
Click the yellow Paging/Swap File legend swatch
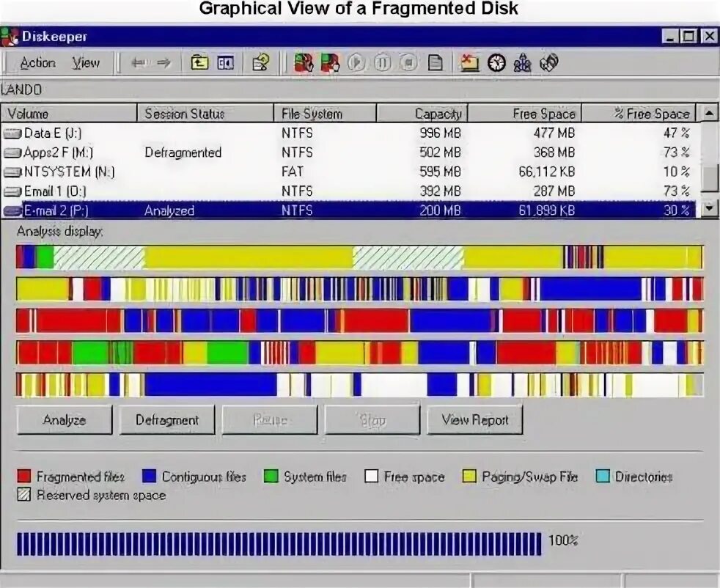point(469,476)
